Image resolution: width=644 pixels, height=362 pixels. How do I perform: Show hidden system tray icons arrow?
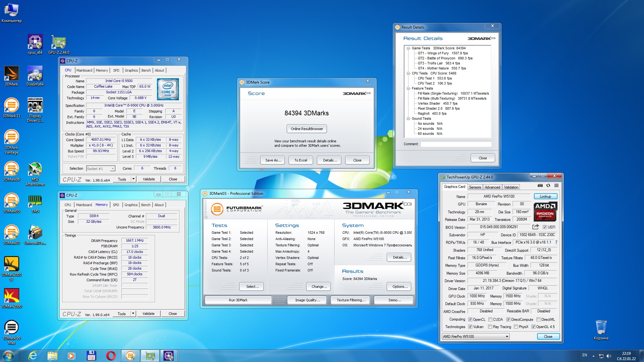coord(593,356)
